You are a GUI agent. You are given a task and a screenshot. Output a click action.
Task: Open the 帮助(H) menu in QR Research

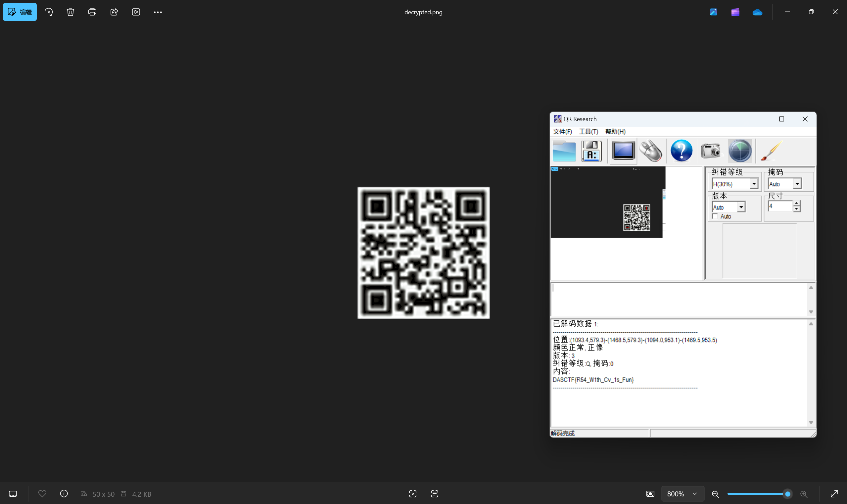coord(615,131)
